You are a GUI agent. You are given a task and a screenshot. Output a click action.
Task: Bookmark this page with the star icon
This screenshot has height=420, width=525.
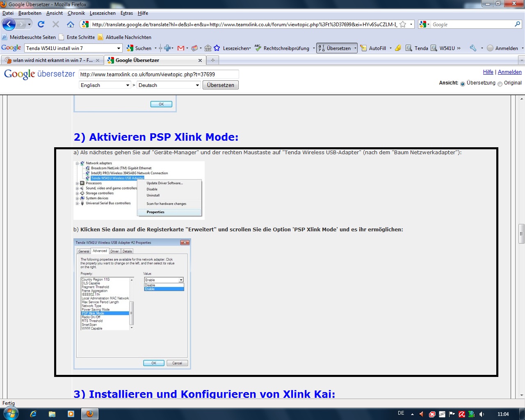pyautogui.click(x=403, y=24)
